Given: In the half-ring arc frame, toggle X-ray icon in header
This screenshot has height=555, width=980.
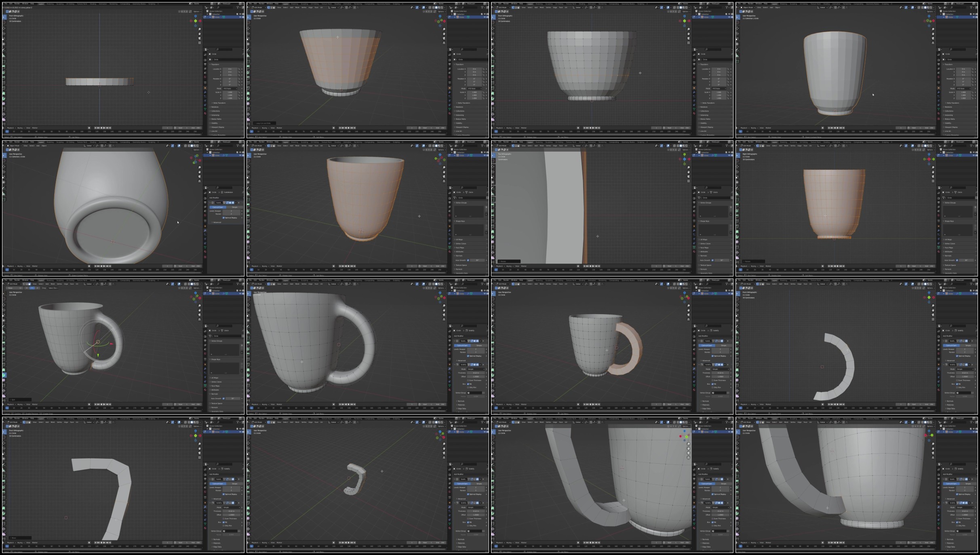Looking at the screenshot, I should (919, 284).
